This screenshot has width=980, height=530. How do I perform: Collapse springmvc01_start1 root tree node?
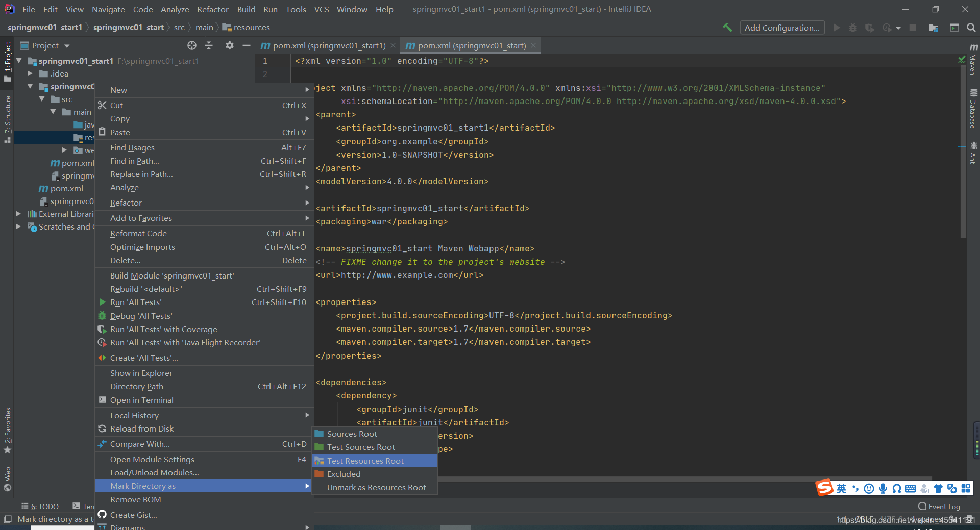click(x=19, y=61)
